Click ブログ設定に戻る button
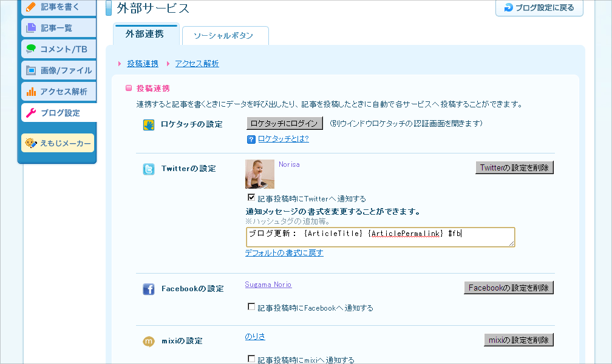612x364 pixels. coord(539,8)
